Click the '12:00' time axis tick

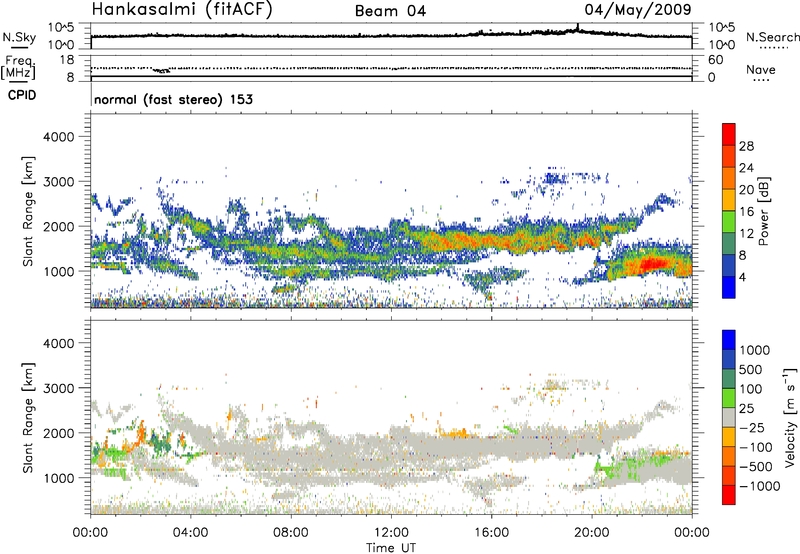coord(391,533)
